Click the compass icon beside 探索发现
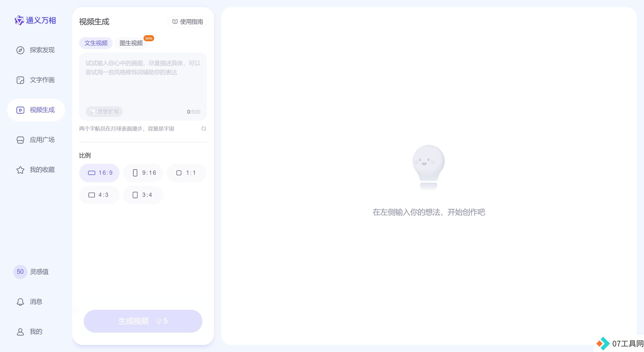644x352 pixels. (20, 50)
